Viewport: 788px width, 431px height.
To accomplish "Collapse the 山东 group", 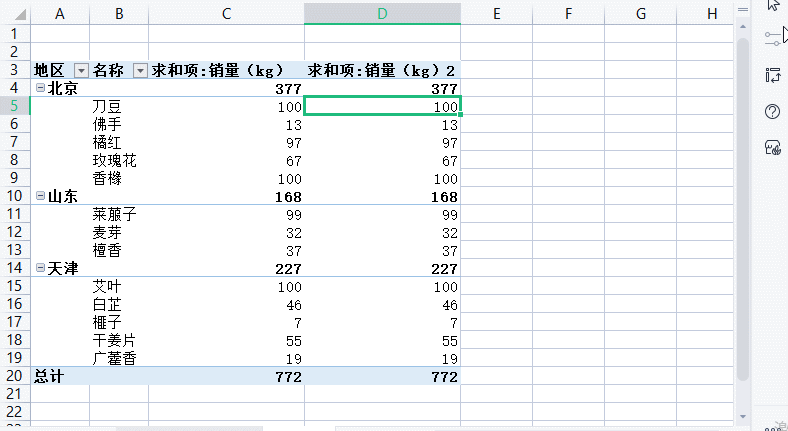I will [x=40, y=196].
